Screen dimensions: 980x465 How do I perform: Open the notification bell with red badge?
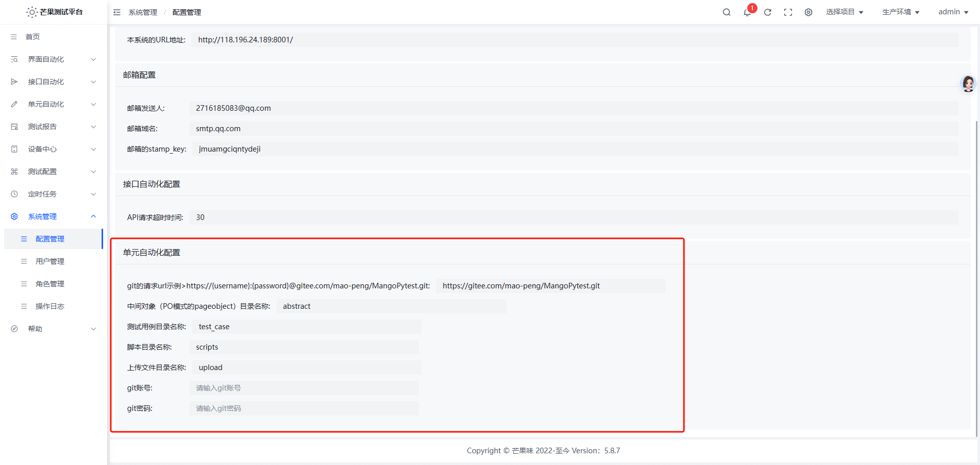[x=747, y=12]
